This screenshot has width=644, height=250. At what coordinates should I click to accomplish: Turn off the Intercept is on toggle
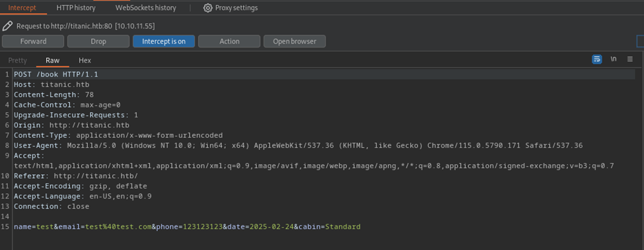coord(164,42)
